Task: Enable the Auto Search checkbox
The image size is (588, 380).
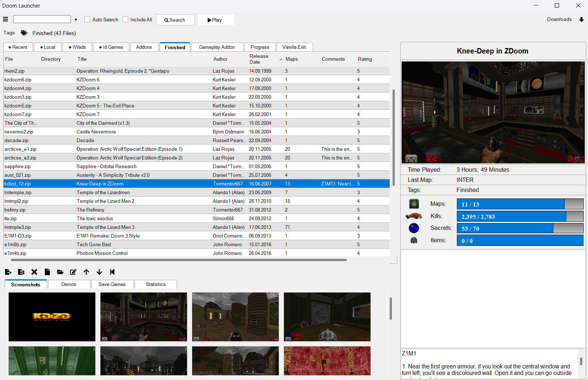Action: click(87, 20)
